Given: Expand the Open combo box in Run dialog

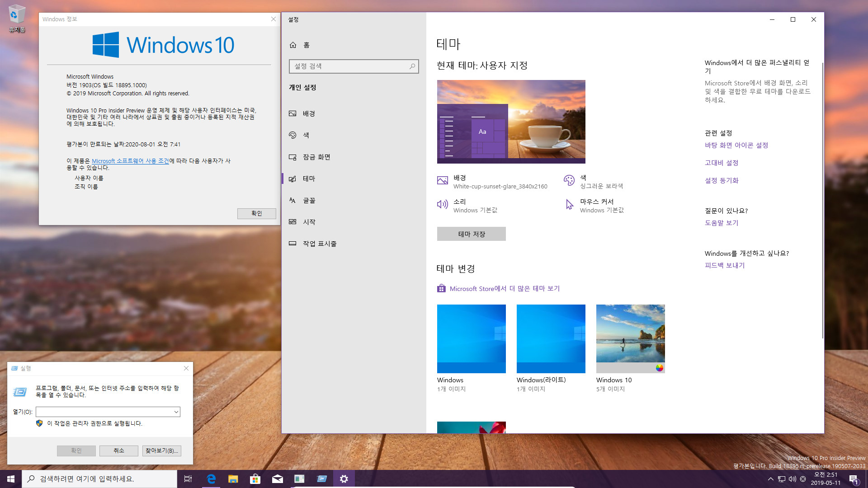Looking at the screenshot, I should (x=176, y=412).
